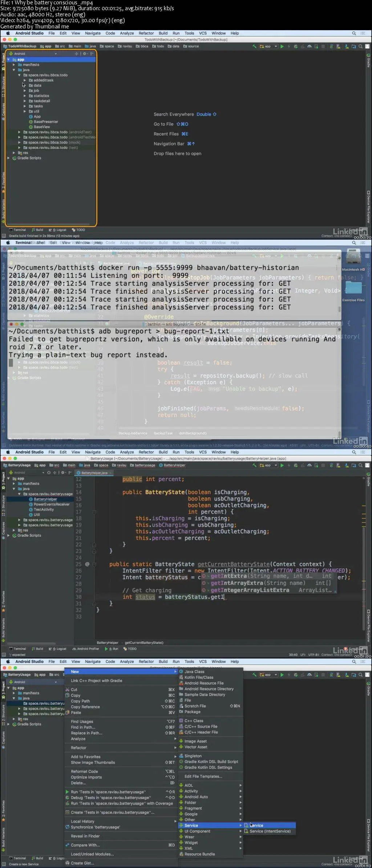Viewport: 372px width, 868px height.
Task: Expand the statistics package node
Action: click(25, 96)
